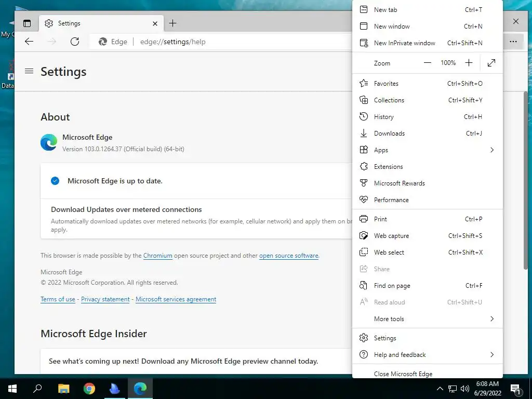Open taskbar Search magnifier
Image resolution: width=532 pixels, height=399 pixels.
pos(37,389)
